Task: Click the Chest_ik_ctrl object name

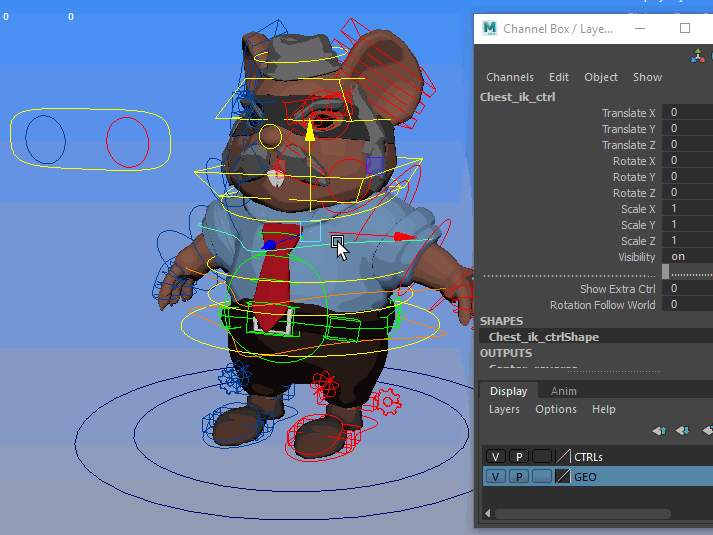Action: [x=517, y=97]
